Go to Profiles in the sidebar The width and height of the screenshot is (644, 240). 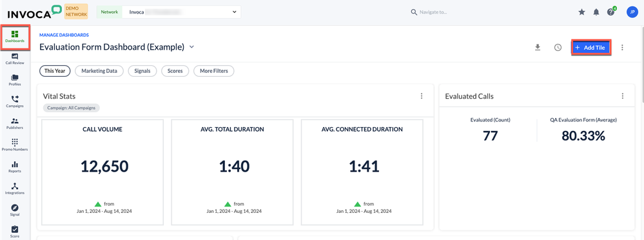[x=15, y=80]
